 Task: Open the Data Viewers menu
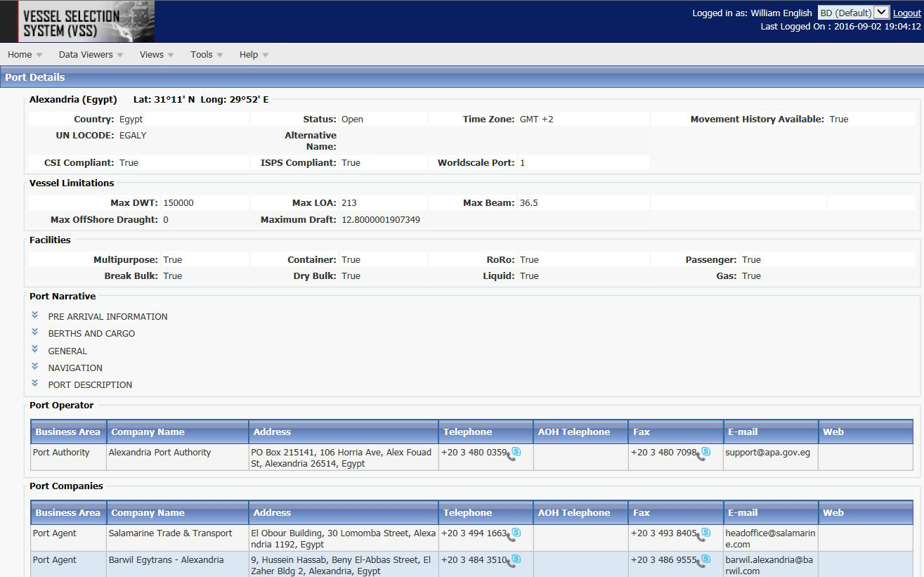coord(90,55)
